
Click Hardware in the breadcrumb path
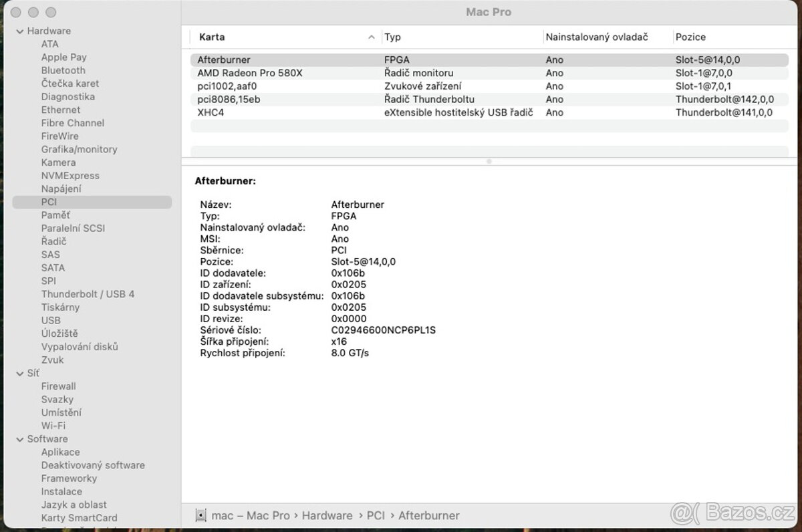coord(327,515)
